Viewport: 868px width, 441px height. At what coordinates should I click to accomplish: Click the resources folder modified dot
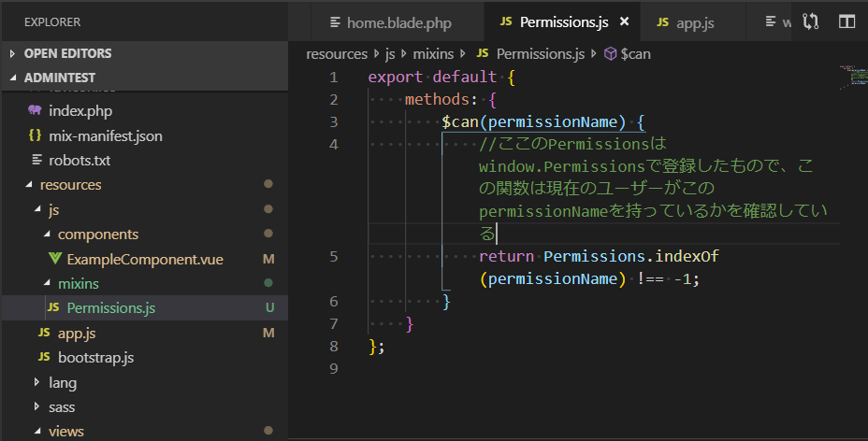coord(268,184)
